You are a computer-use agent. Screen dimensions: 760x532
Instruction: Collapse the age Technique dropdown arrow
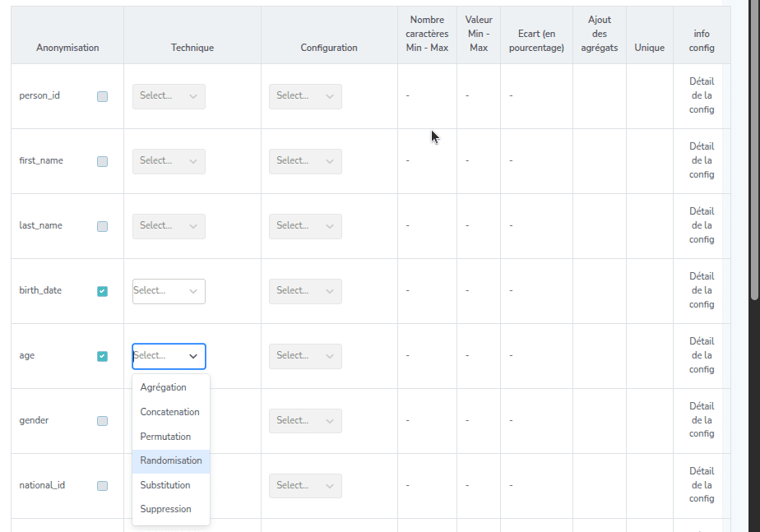(x=193, y=356)
